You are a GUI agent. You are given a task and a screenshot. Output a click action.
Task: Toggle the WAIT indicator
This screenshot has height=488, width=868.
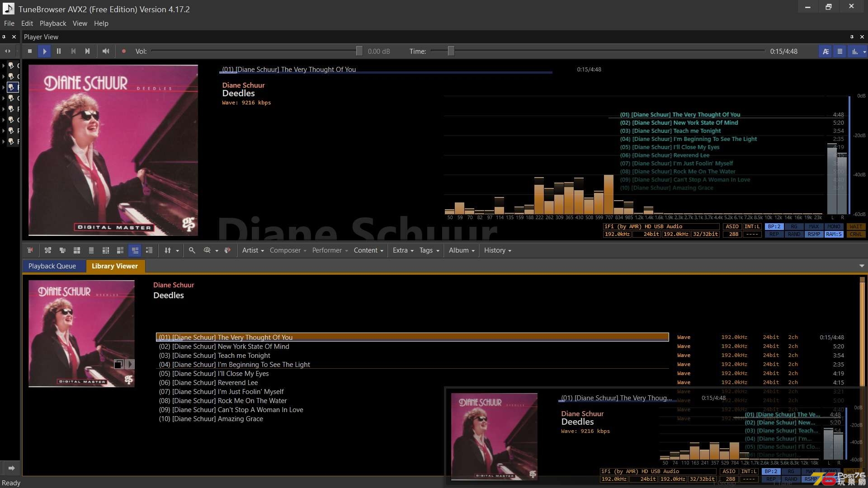[x=856, y=227]
